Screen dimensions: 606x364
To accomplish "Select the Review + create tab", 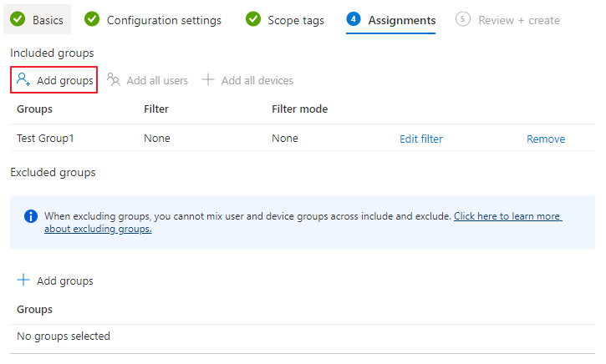I will (x=508, y=19).
